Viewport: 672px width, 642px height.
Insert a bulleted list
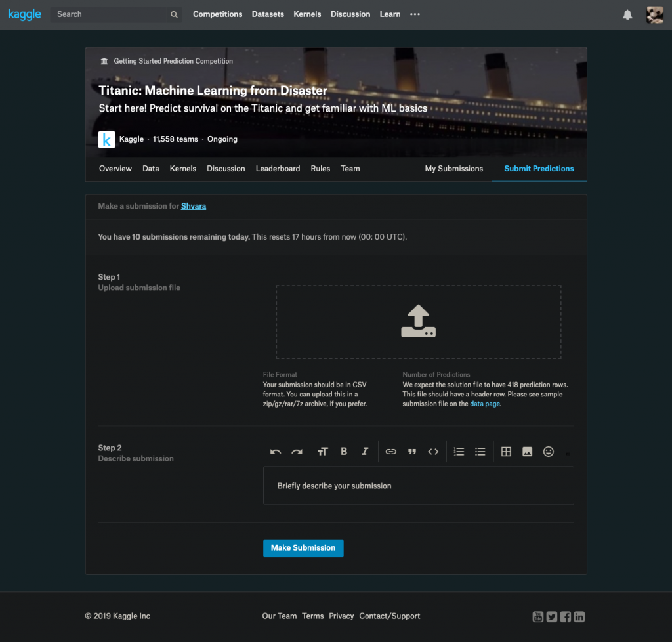480,452
